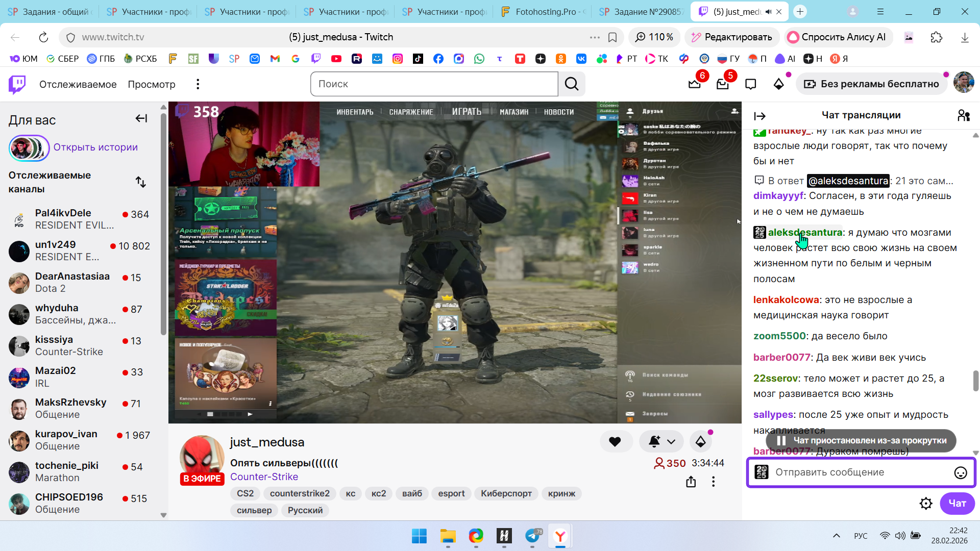This screenshot has height=551, width=980.
Task: Open the chat community members icon
Action: (963, 116)
